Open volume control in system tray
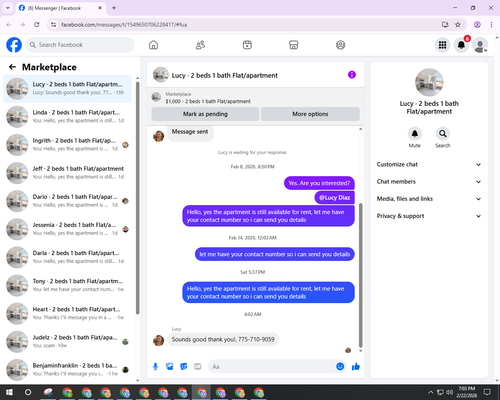The height and width of the screenshot is (400, 500). [x=449, y=392]
